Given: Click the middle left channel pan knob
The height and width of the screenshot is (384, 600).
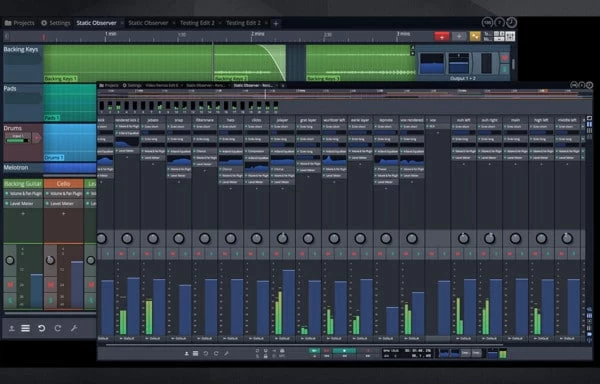Looking at the screenshot, I should click(567, 238).
